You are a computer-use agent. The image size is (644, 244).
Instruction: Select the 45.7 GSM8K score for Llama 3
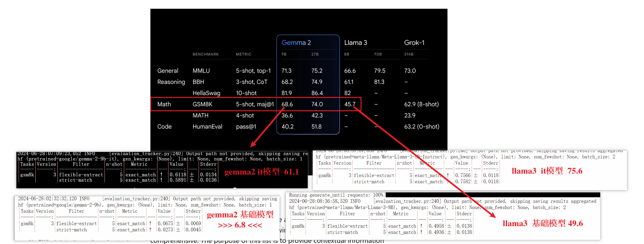tap(349, 104)
